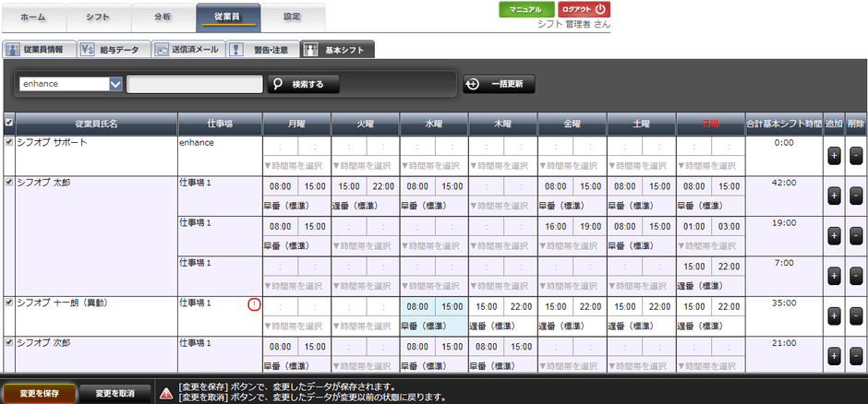Click the 日曜 column header

pyautogui.click(x=711, y=124)
